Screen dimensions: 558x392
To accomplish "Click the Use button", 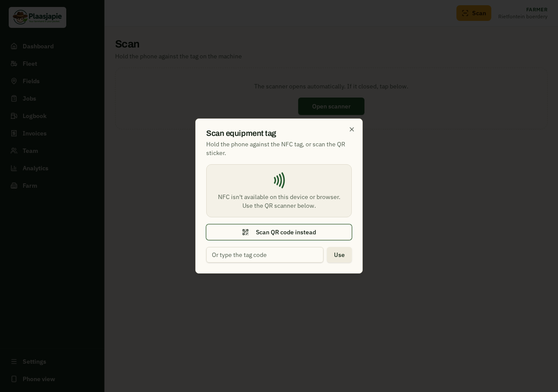I will pyautogui.click(x=339, y=255).
